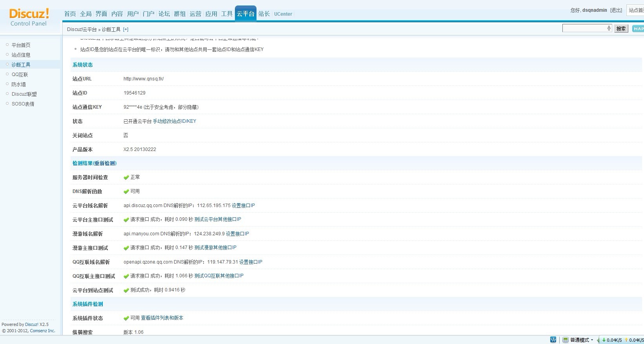The width and height of the screenshot is (644, 344).
Task: Click the green checkmark beside 系统插件状态
Action: [x=126, y=318]
